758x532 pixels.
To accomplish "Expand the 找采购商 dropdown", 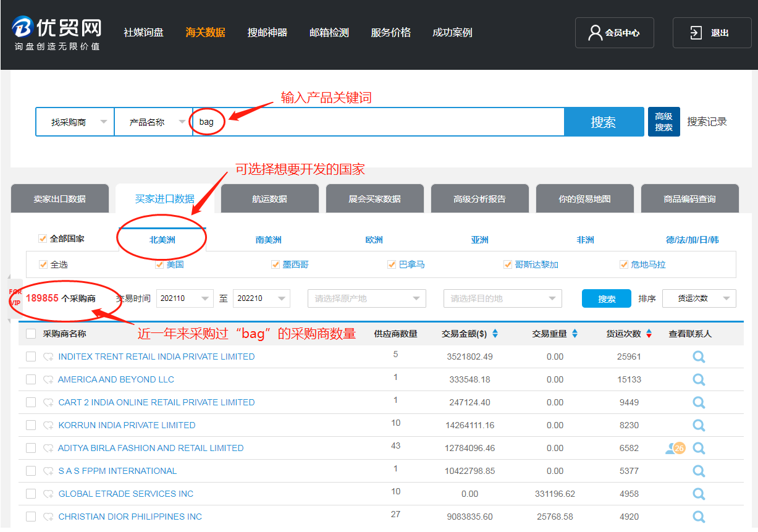I will click(x=75, y=122).
